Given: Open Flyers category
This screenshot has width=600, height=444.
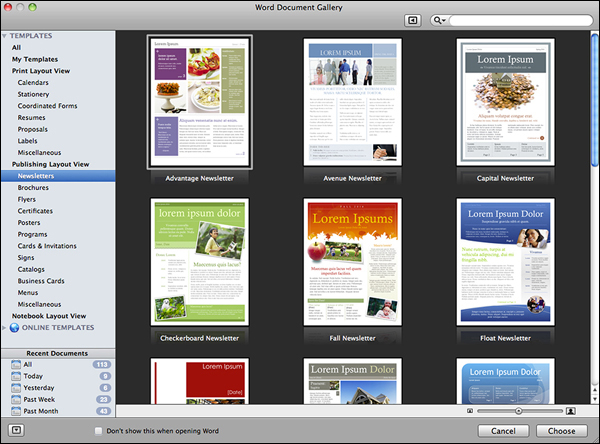Looking at the screenshot, I should [x=27, y=199].
